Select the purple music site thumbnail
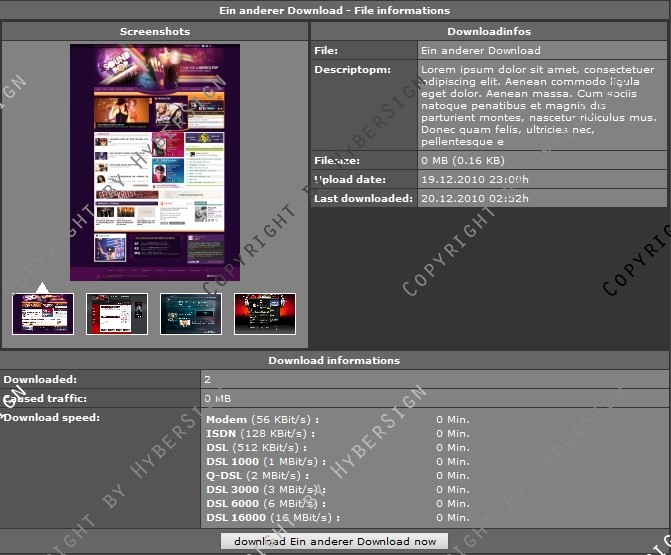Viewport: 671px width, 555px height. 42,314
